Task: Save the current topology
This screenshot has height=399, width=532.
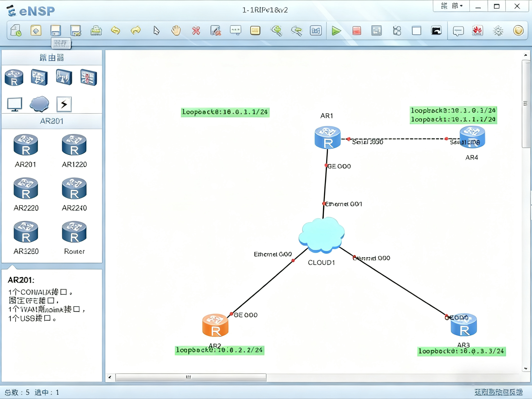Action: pos(56,31)
